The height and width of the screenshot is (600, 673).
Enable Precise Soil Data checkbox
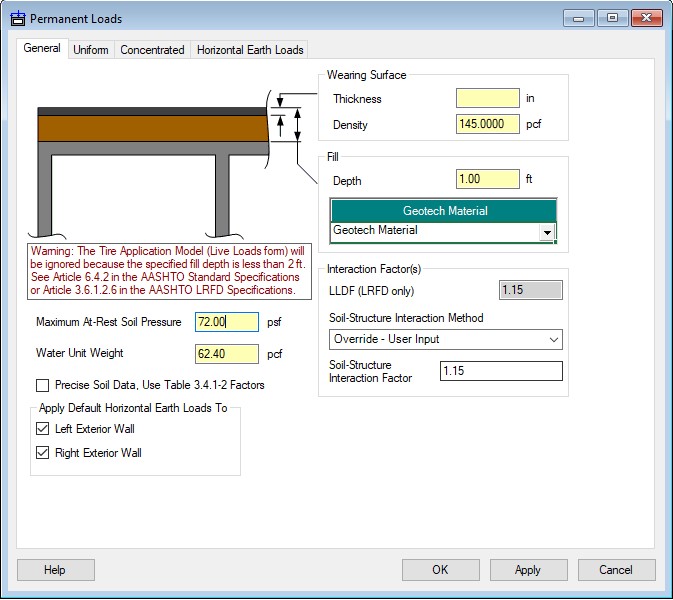[42, 385]
